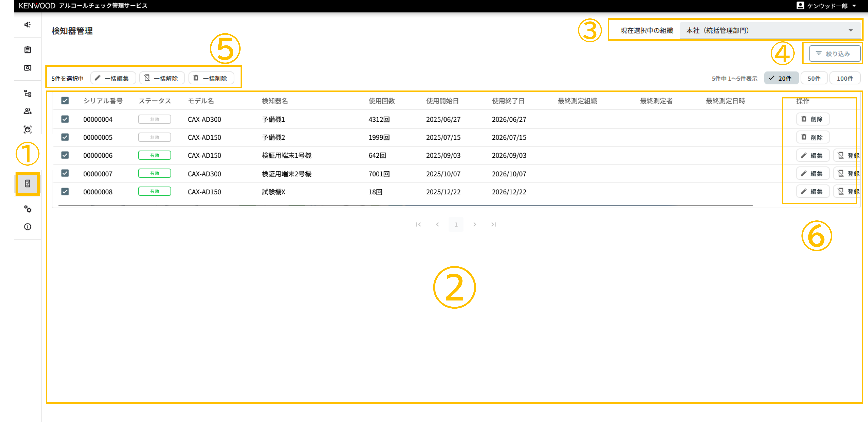Open the information sidebar icon

click(x=28, y=226)
